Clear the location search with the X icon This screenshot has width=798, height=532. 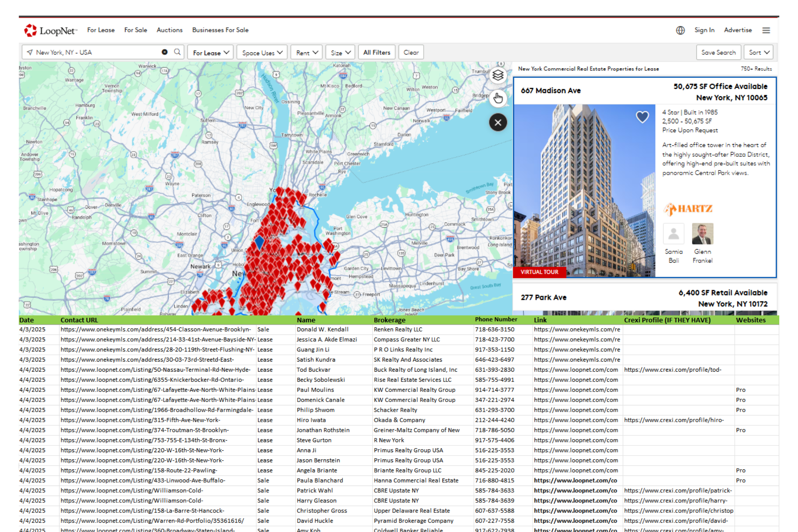tap(164, 52)
